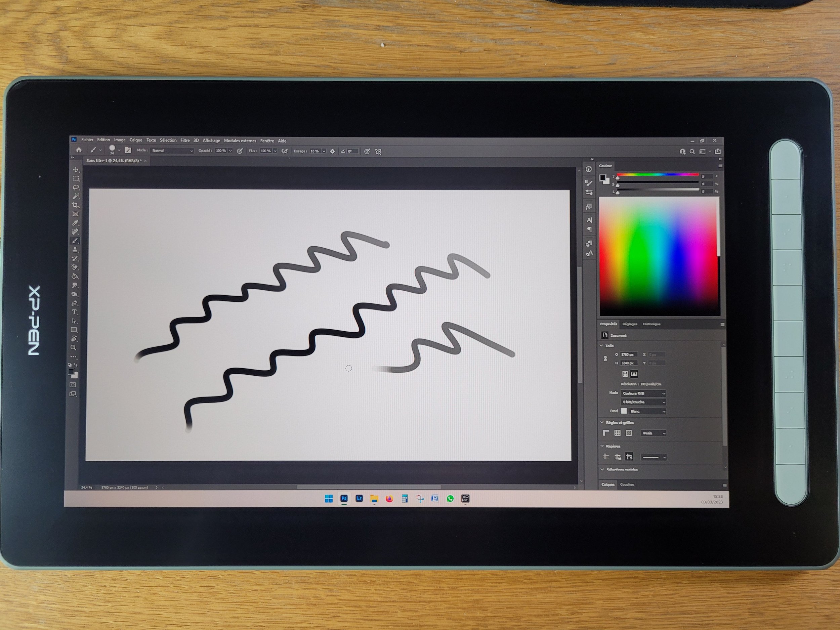Image resolution: width=840 pixels, height=630 pixels.
Task: Select the horizontal Type tool
Action: [75, 312]
